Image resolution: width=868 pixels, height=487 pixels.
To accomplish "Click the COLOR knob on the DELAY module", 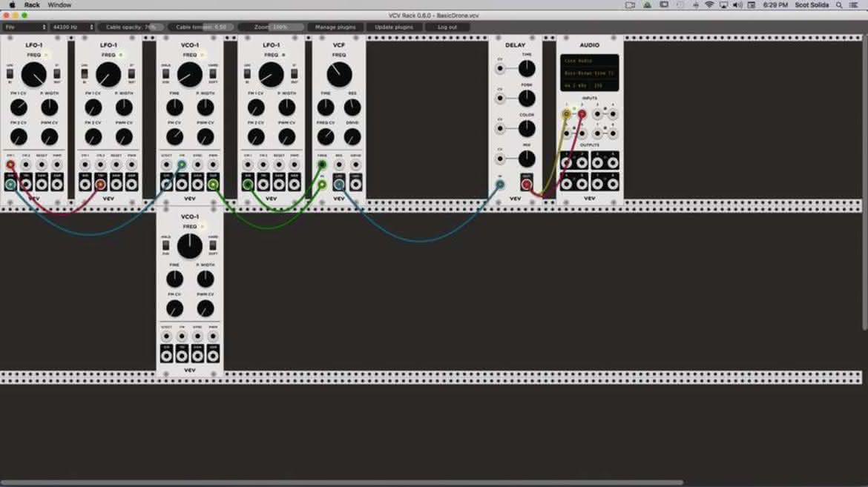I will pyautogui.click(x=527, y=128).
